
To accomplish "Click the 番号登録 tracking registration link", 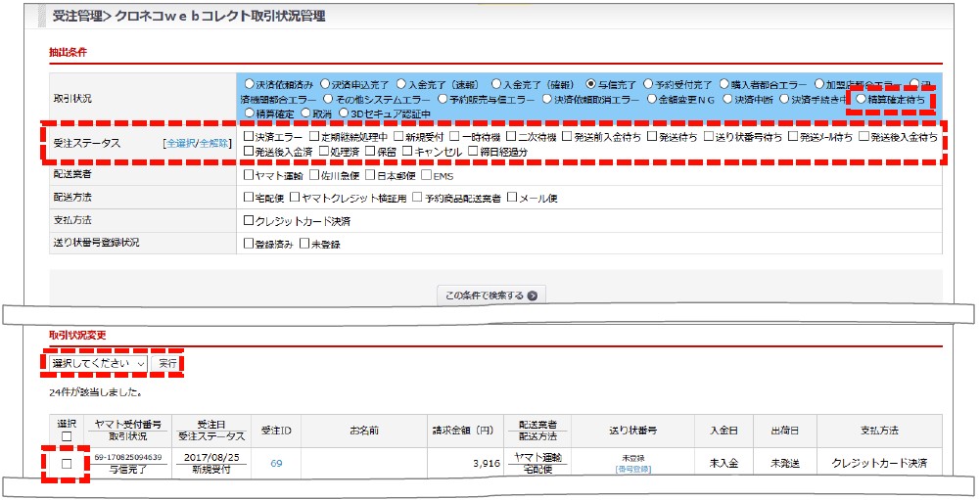I will (x=633, y=470).
